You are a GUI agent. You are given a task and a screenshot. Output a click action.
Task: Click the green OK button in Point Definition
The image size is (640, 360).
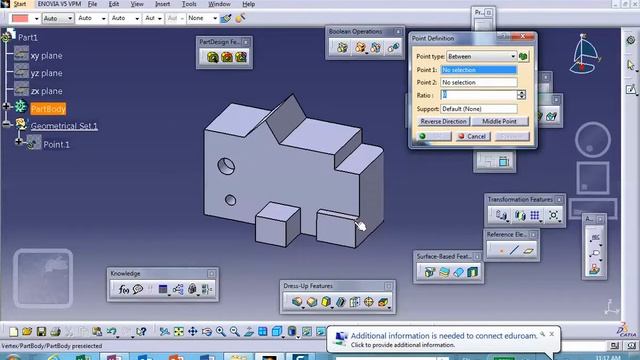click(434, 136)
